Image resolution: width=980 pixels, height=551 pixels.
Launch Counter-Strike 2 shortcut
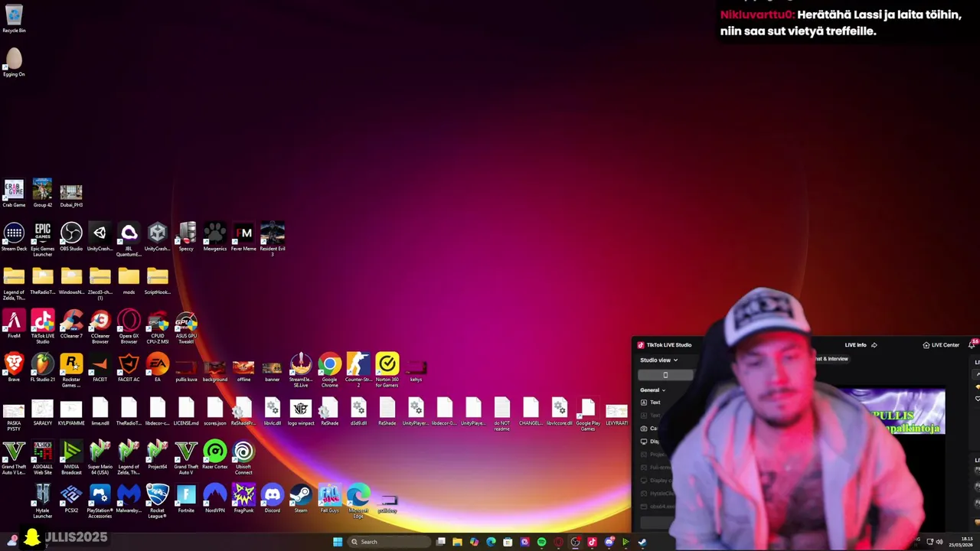358,369
